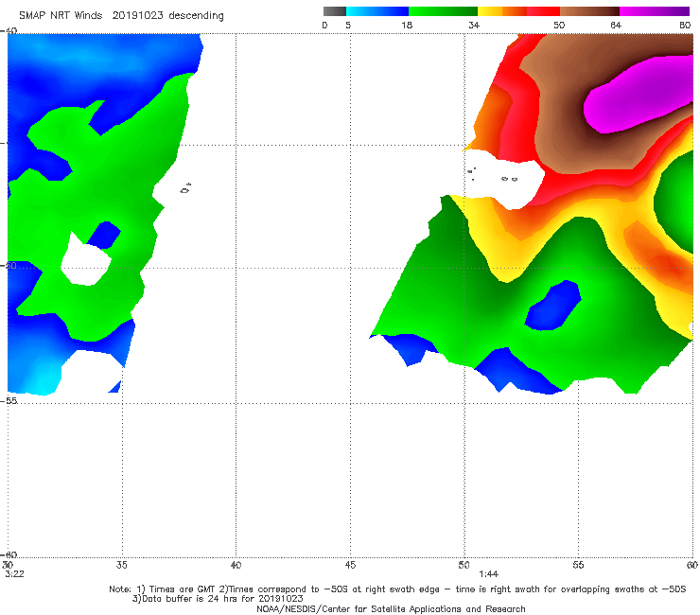Screen dimensions: 700x615
Task: Click the gray segment of the color scale
Action: 334,11
